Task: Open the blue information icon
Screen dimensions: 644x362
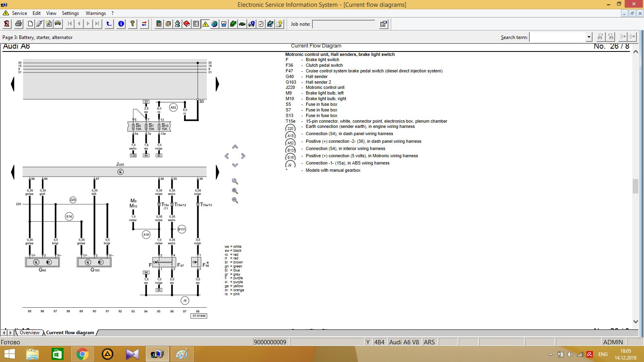Action: tap(121, 24)
